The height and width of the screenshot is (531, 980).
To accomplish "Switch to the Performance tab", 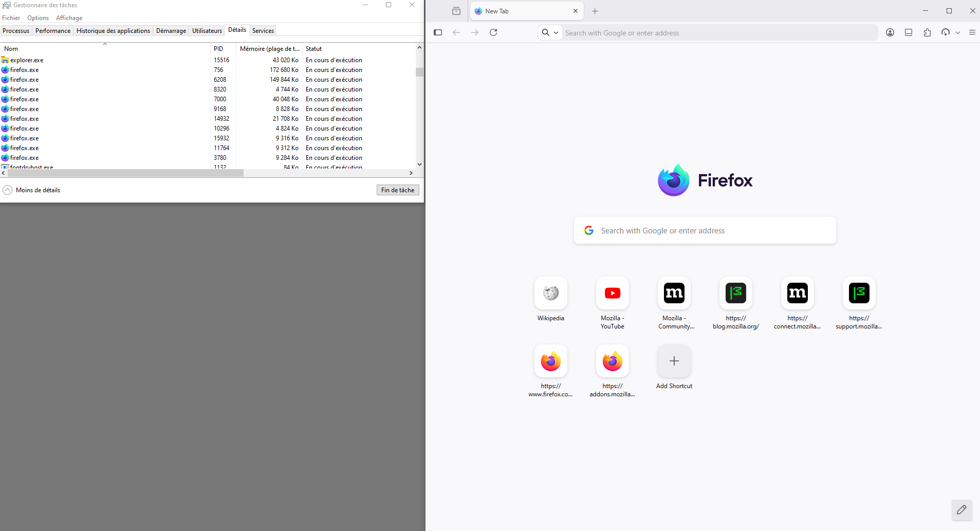I will click(x=53, y=31).
